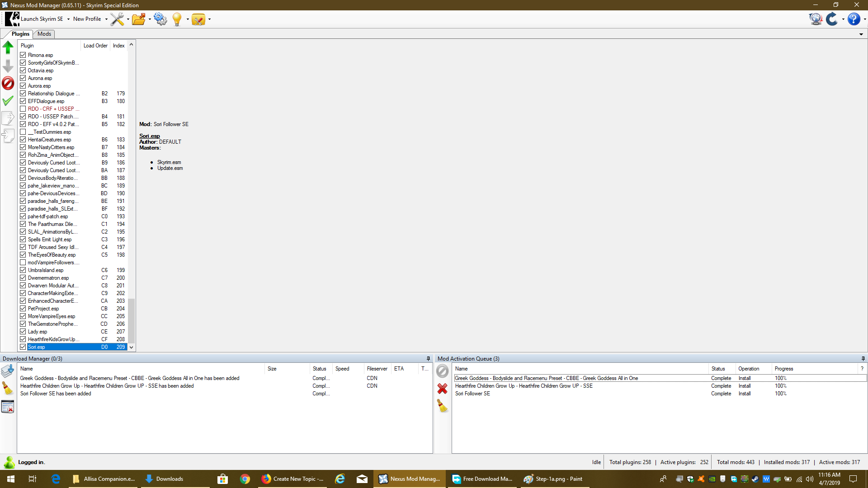Viewport: 868px width, 488px height.
Task: Open the Launch Skyrim SE dropdown arrow
Action: (x=68, y=19)
